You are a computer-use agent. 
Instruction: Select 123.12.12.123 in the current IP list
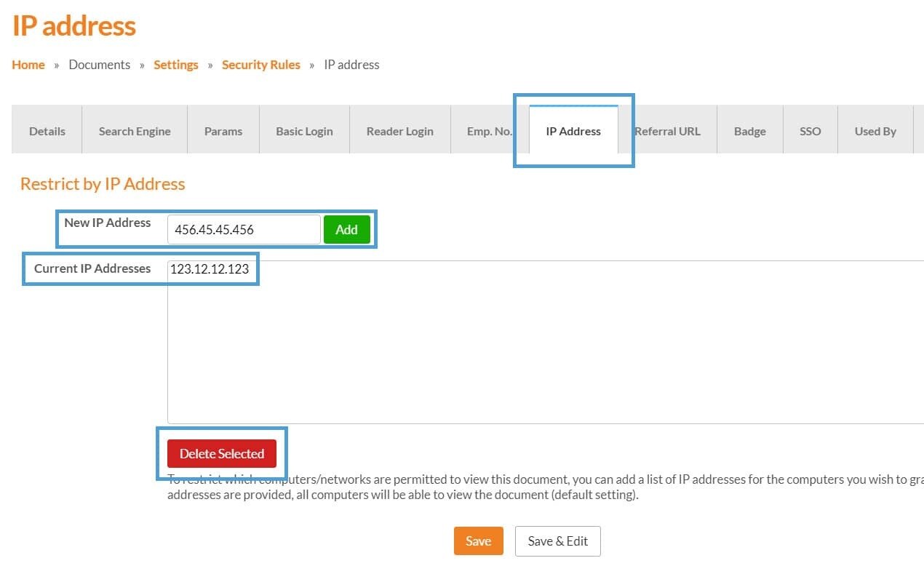[x=210, y=269]
